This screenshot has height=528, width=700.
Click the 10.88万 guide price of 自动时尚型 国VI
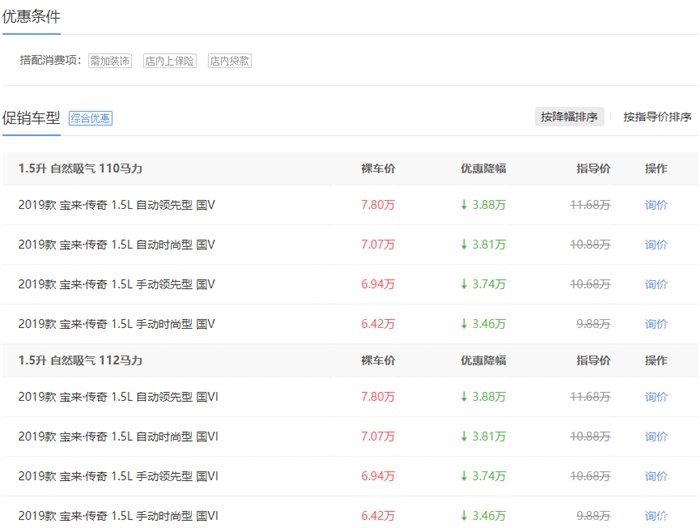click(590, 437)
